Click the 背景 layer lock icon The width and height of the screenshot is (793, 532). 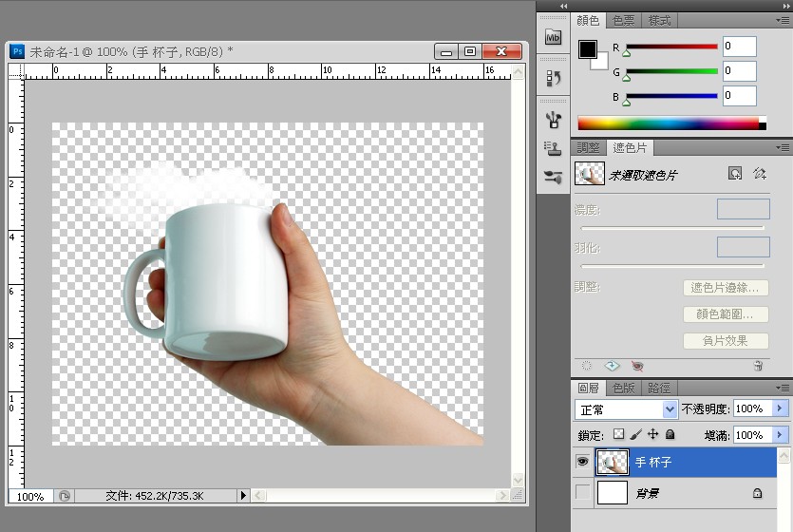coord(757,493)
